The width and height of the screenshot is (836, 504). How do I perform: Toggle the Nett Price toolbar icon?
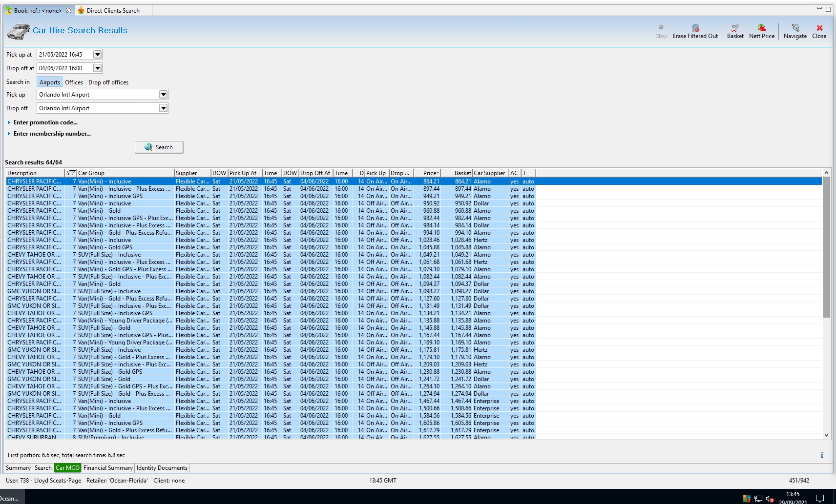[x=762, y=32]
